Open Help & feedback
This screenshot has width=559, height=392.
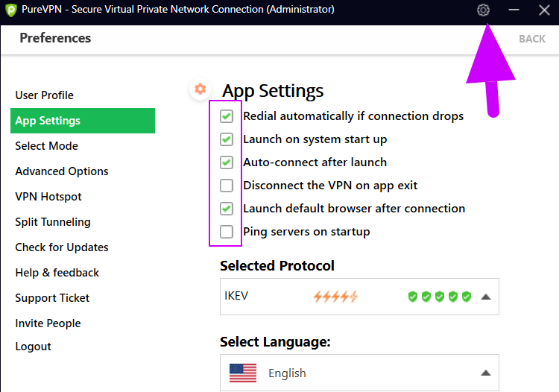click(57, 273)
